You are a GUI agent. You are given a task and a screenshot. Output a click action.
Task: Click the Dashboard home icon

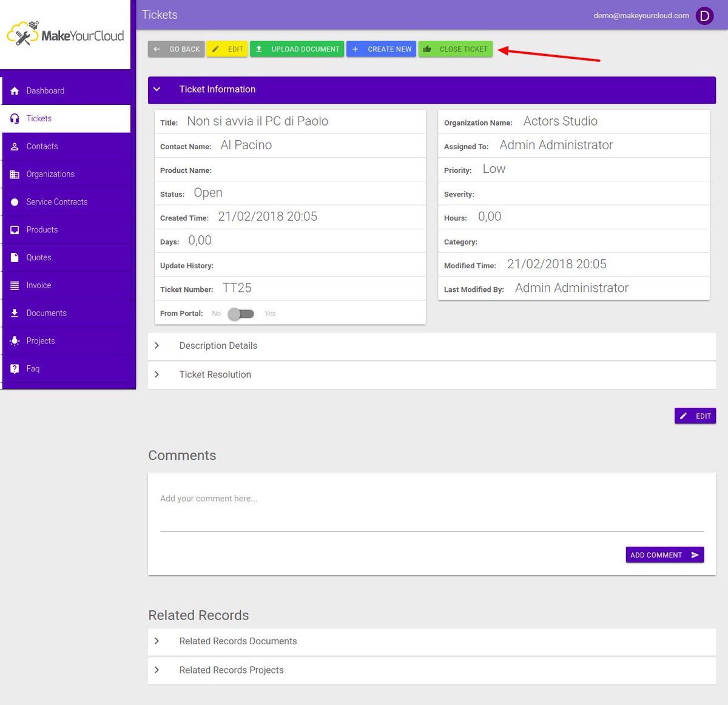(15, 91)
